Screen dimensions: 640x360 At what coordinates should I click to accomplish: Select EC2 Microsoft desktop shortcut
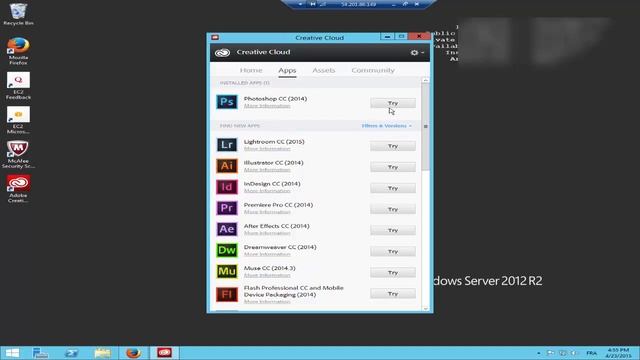[18, 120]
